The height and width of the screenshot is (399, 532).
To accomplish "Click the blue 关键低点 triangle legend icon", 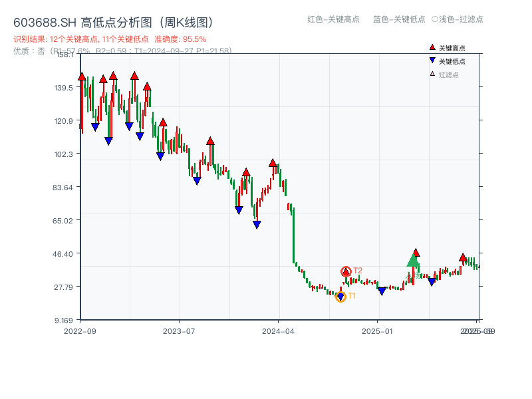I will [431, 60].
